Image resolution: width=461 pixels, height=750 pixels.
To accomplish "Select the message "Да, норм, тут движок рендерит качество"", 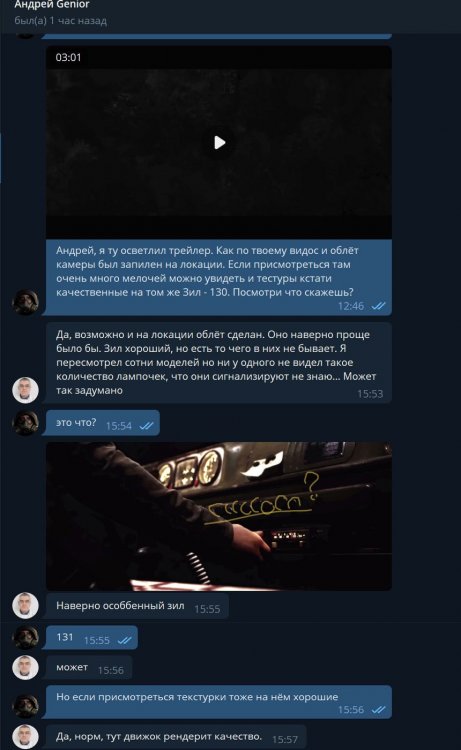I will [x=176, y=737].
